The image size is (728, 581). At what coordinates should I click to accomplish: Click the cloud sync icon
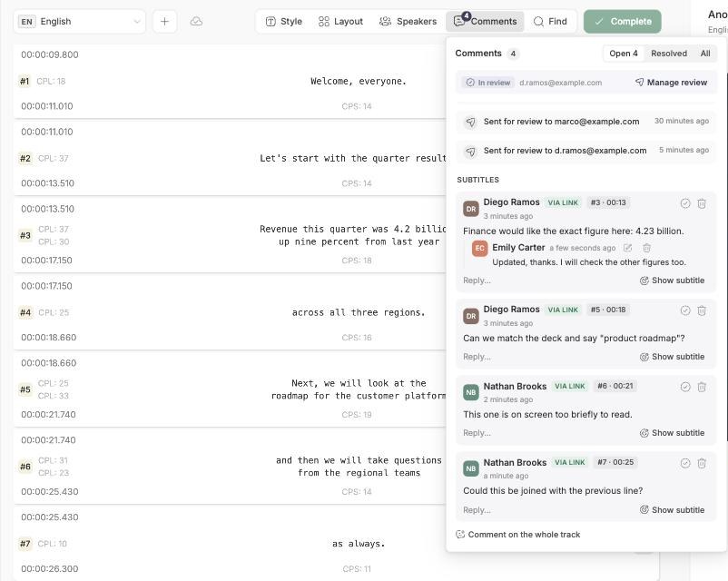coord(196,22)
